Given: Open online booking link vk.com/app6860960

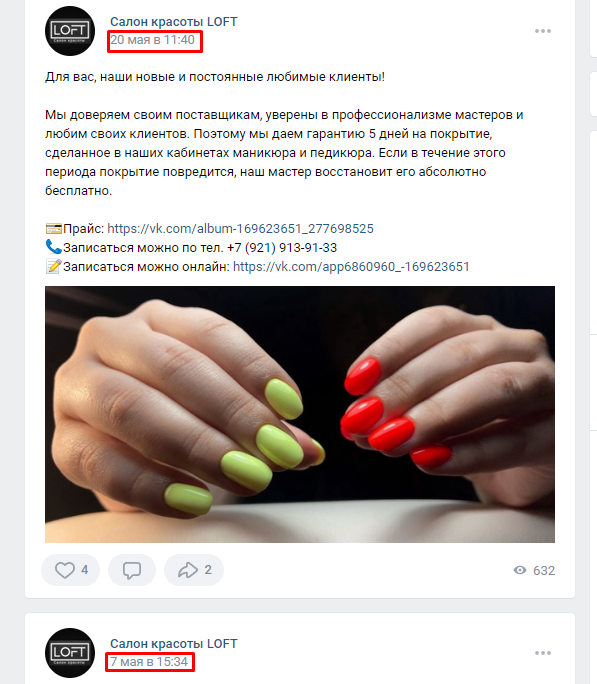Looking at the screenshot, I should tap(351, 267).
